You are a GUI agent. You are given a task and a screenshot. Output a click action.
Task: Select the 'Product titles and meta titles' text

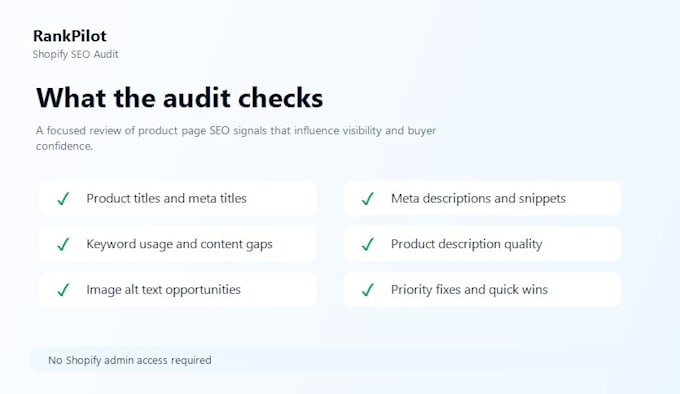click(167, 199)
